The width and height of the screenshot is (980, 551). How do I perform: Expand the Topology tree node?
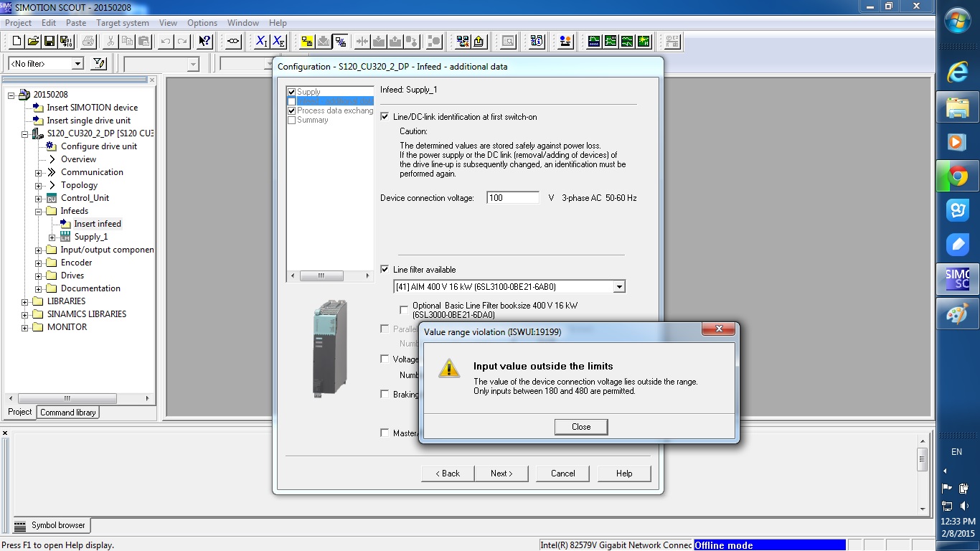tap(39, 185)
